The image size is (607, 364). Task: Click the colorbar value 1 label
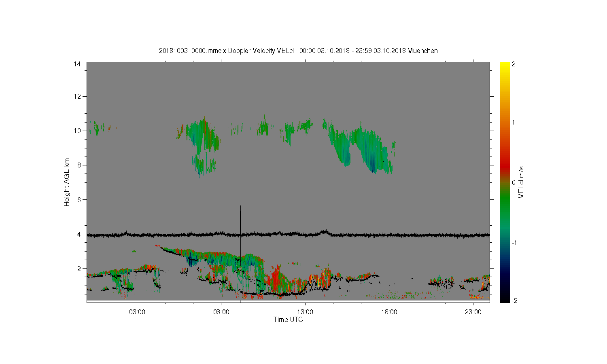tap(514, 122)
